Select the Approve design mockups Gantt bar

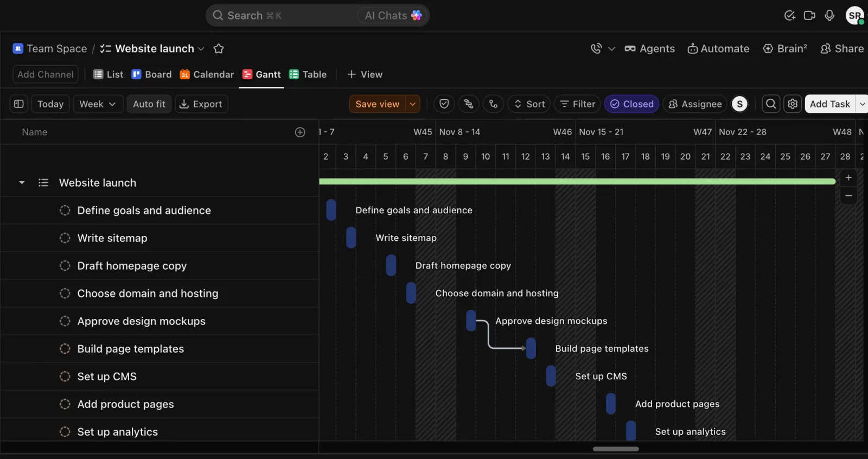click(x=471, y=321)
